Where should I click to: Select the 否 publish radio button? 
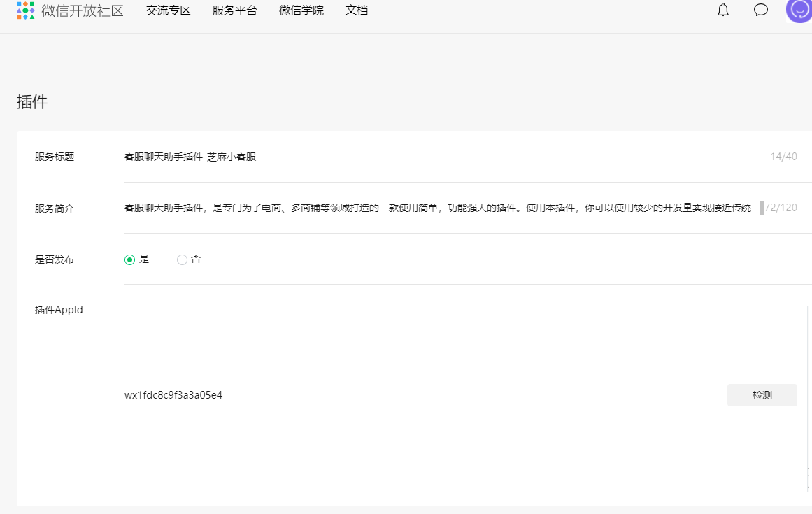coord(182,260)
